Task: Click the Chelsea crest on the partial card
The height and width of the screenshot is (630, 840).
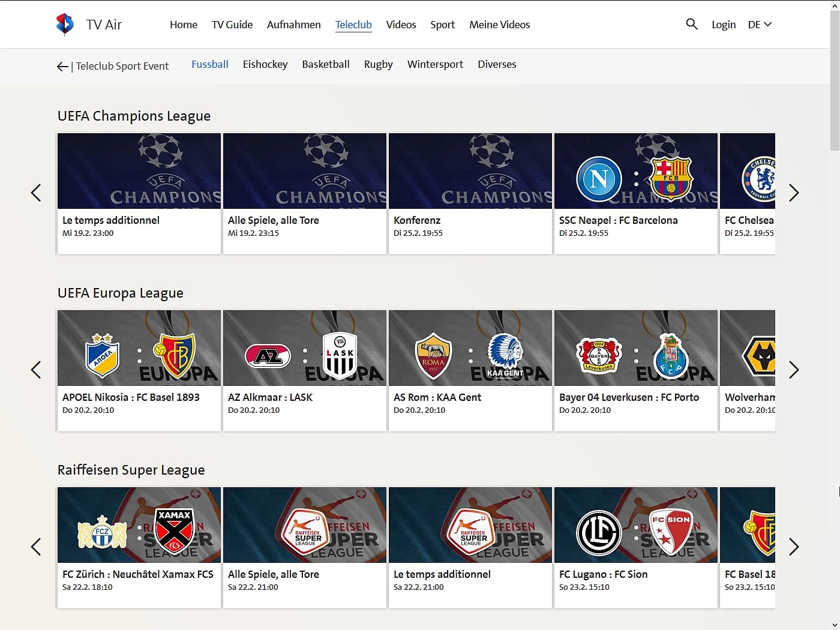Action: [x=759, y=178]
